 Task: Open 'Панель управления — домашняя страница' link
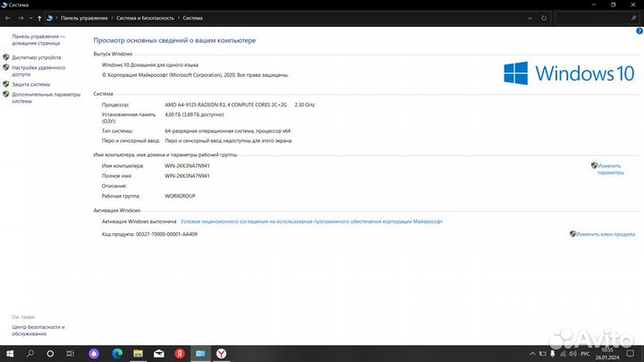coord(38,40)
